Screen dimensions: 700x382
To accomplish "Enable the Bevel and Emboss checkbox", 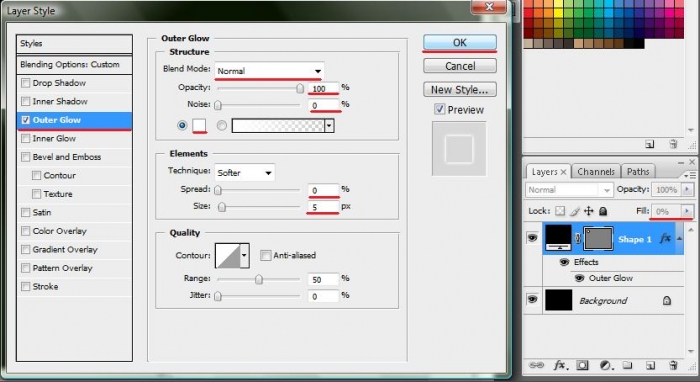I will pyautogui.click(x=26, y=157).
